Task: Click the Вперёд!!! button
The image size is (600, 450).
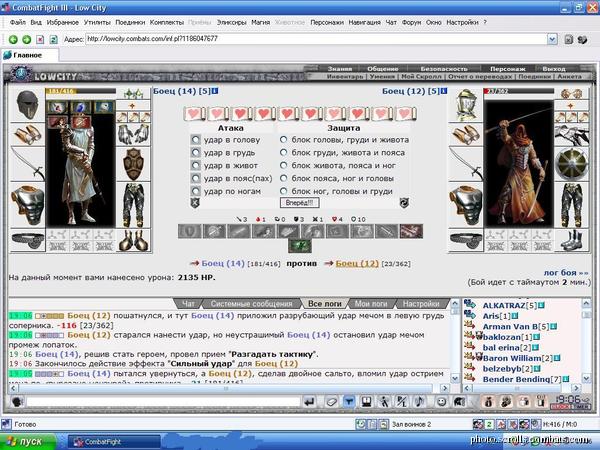Action: click(299, 202)
